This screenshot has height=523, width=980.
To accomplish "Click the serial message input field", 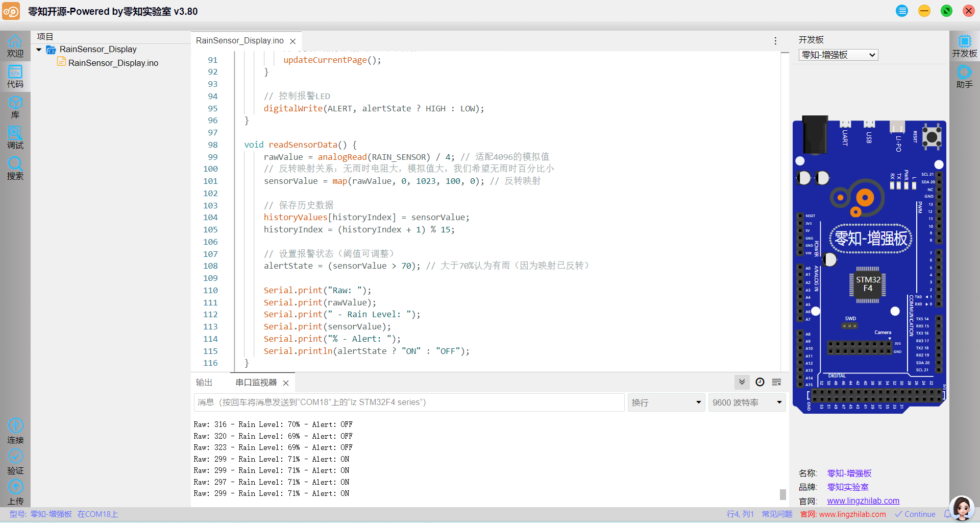I will 409,402.
